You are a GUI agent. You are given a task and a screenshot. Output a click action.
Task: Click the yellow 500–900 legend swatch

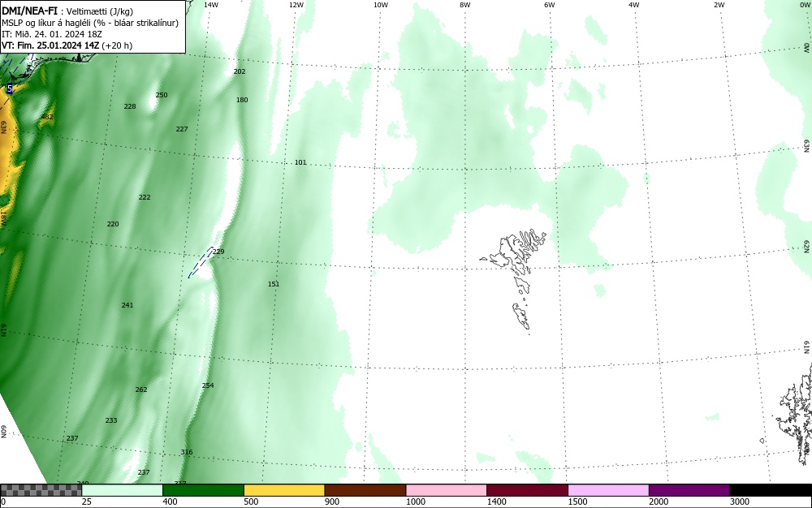tap(284, 490)
